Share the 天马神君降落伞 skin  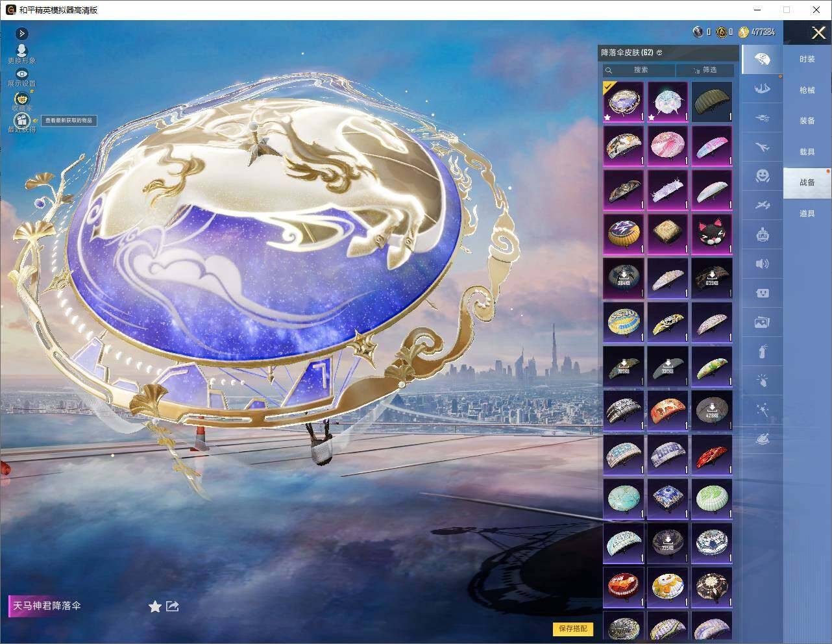coord(173,606)
